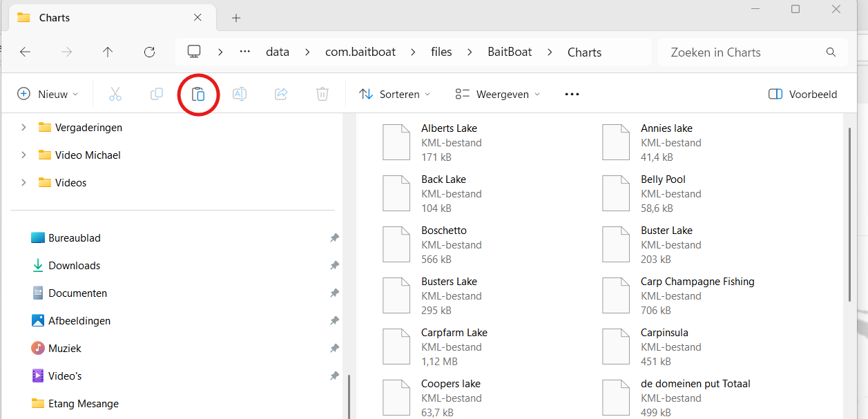Refresh the current folder view
Viewport: 868px width, 419px height.
coord(149,52)
